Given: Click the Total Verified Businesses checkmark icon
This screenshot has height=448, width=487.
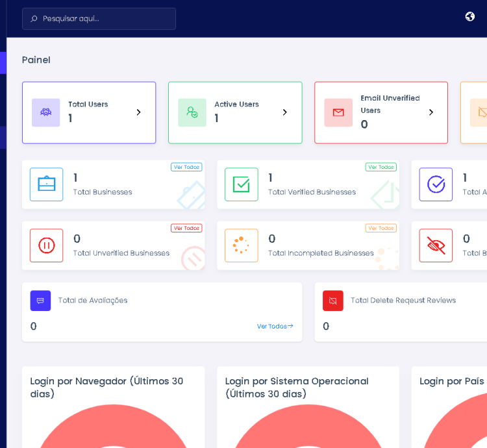Looking at the screenshot, I should (x=242, y=184).
